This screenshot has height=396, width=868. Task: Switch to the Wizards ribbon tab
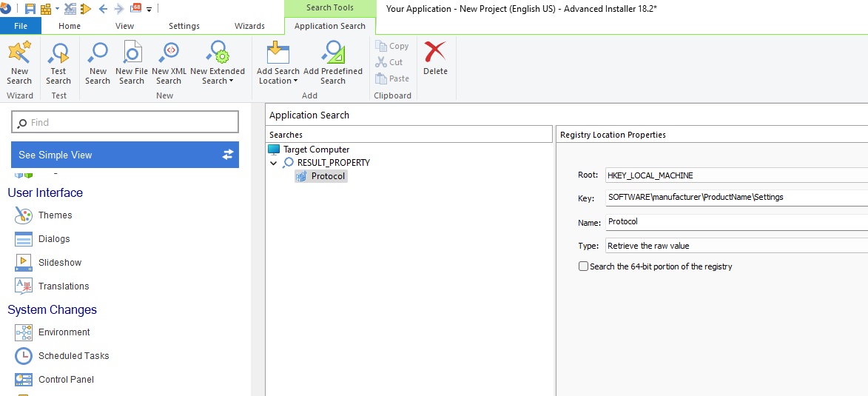(x=249, y=26)
